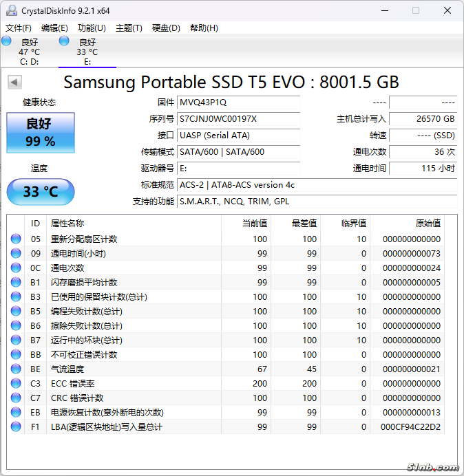Switch to the E: 33 °C disk tab
464x476 pixels.
[87, 52]
